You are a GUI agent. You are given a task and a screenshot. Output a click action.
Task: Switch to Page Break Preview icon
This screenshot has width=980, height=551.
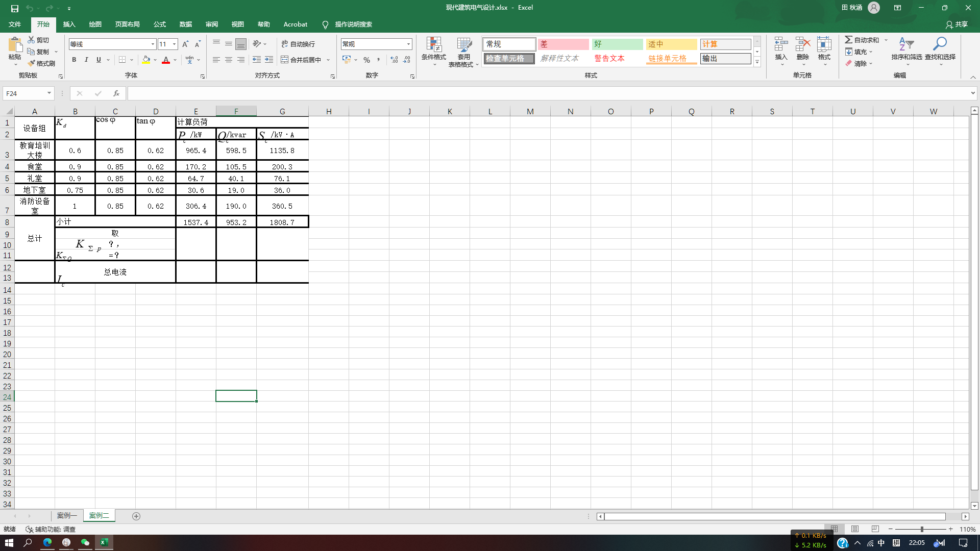(x=875, y=529)
